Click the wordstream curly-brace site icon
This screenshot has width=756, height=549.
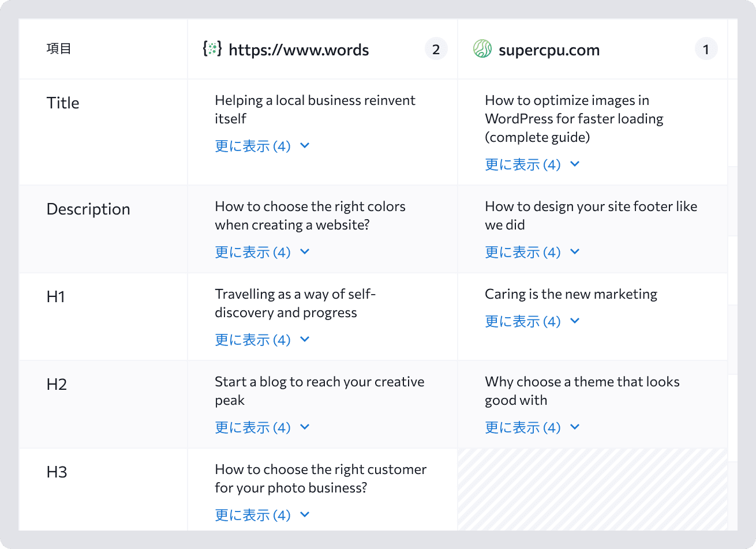(212, 49)
